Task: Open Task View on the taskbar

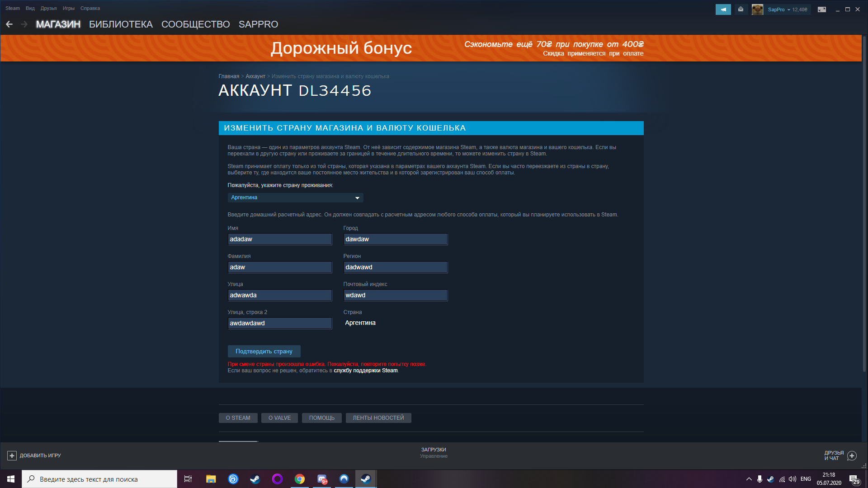Action: [x=188, y=479]
